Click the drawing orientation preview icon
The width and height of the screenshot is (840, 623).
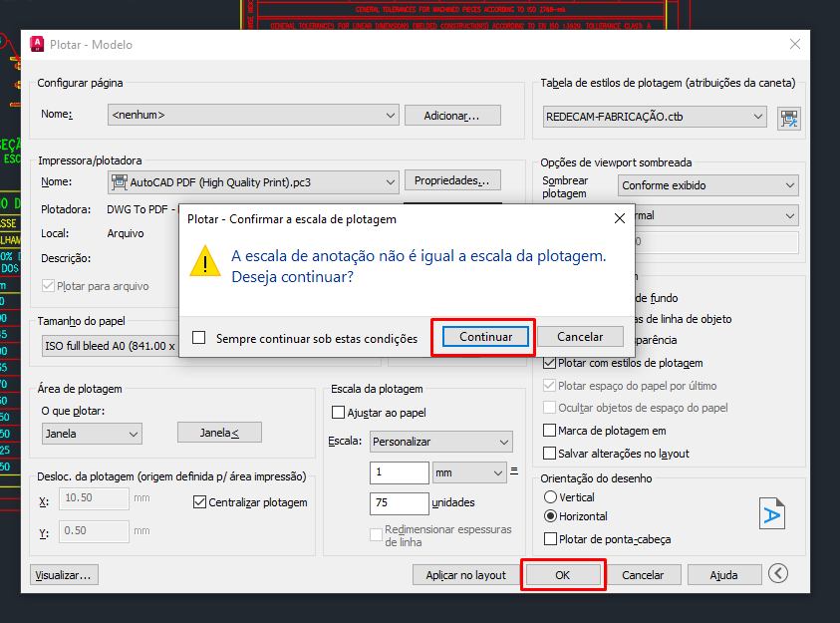[x=772, y=512]
